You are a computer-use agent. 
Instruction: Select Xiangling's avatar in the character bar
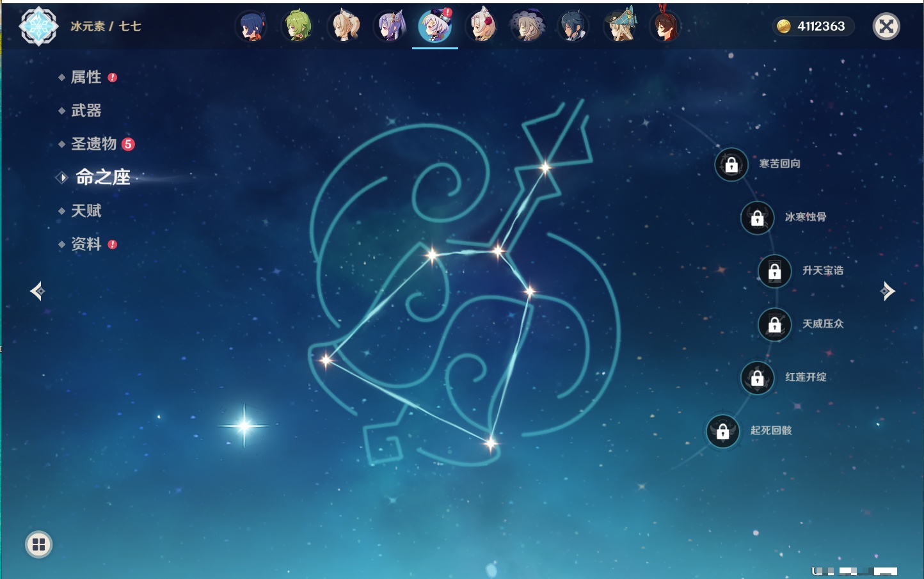[251, 26]
